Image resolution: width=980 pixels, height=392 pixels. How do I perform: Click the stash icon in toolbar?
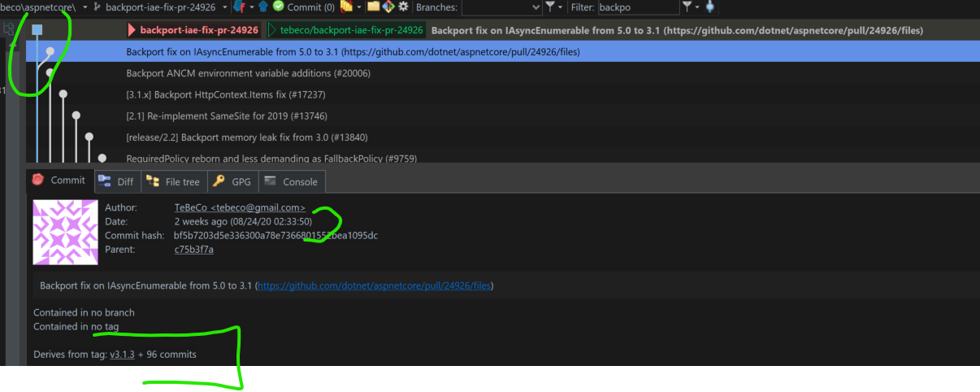pyautogui.click(x=346, y=7)
